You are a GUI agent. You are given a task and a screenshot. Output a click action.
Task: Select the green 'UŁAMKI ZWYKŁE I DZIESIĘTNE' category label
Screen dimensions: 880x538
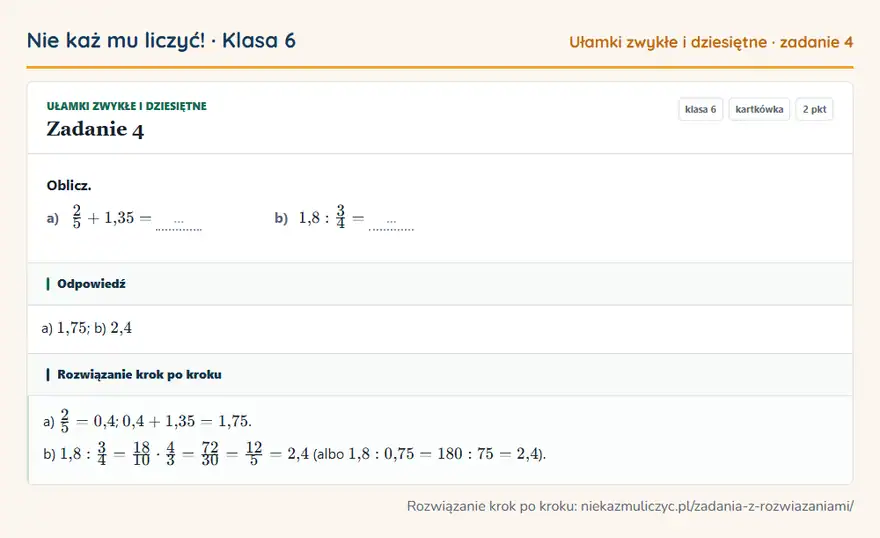[126, 106]
